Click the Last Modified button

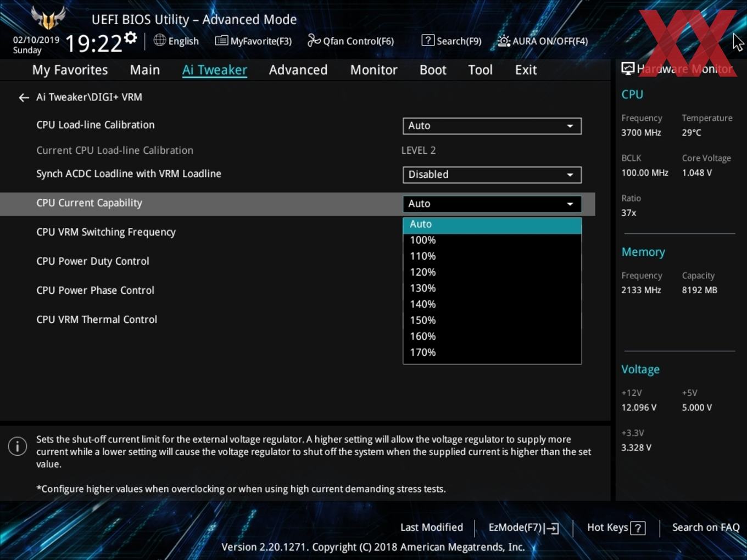tap(432, 528)
